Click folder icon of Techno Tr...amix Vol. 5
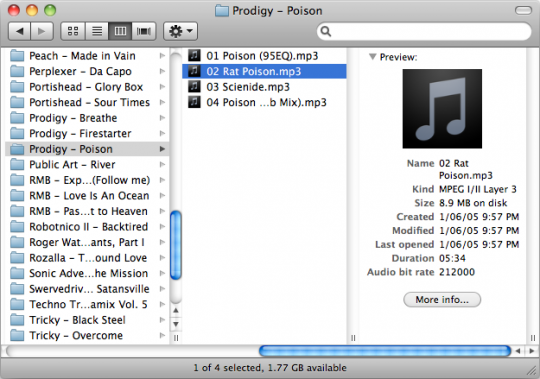Image resolution: width=540 pixels, height=379 pixels. [x=17, y=304]
